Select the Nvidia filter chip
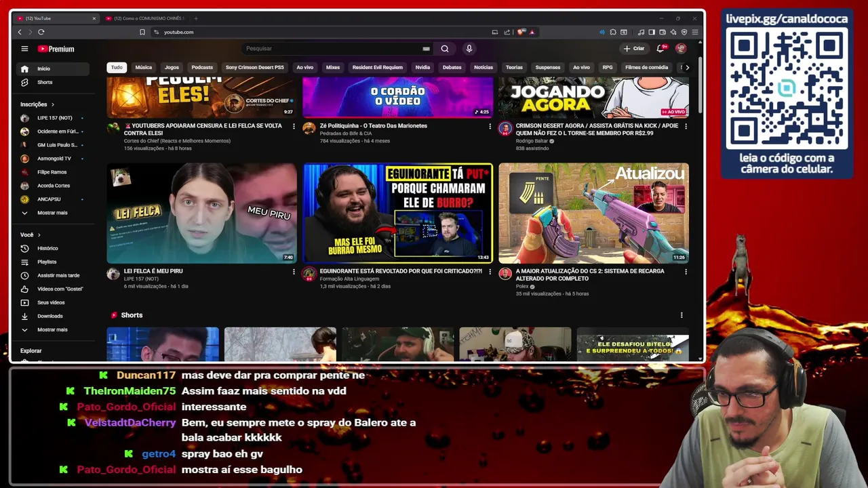 (422, 67)
